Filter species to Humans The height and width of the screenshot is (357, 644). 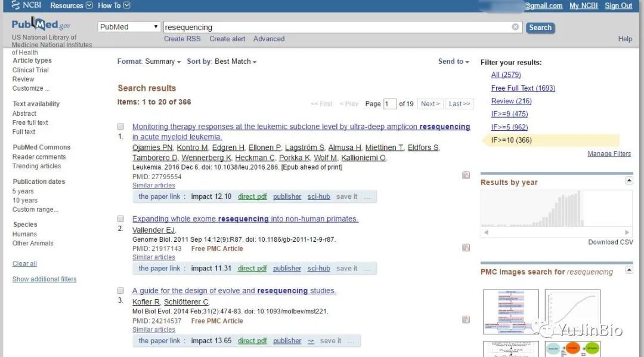[24, 234]
